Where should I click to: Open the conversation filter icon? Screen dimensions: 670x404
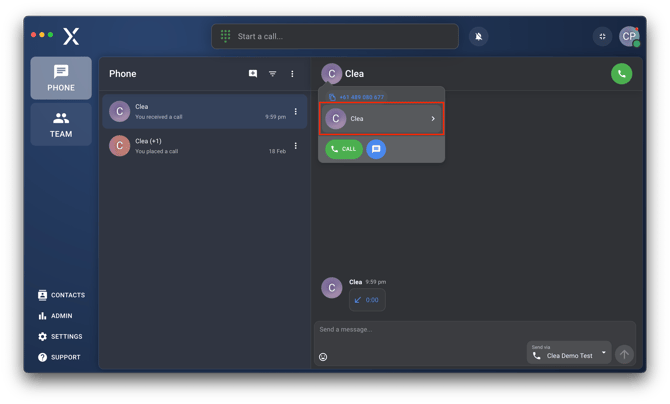(272, 74)
